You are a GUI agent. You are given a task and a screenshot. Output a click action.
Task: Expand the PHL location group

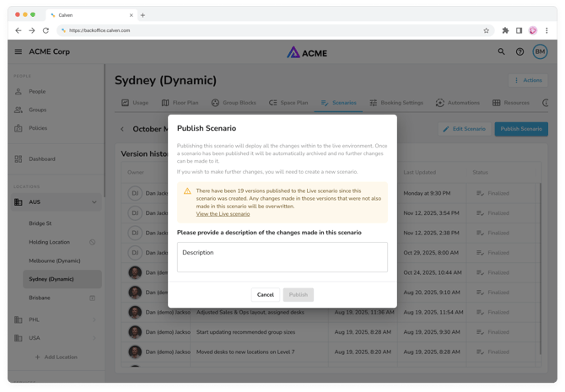pyautogui.click(x=94, y=320)
